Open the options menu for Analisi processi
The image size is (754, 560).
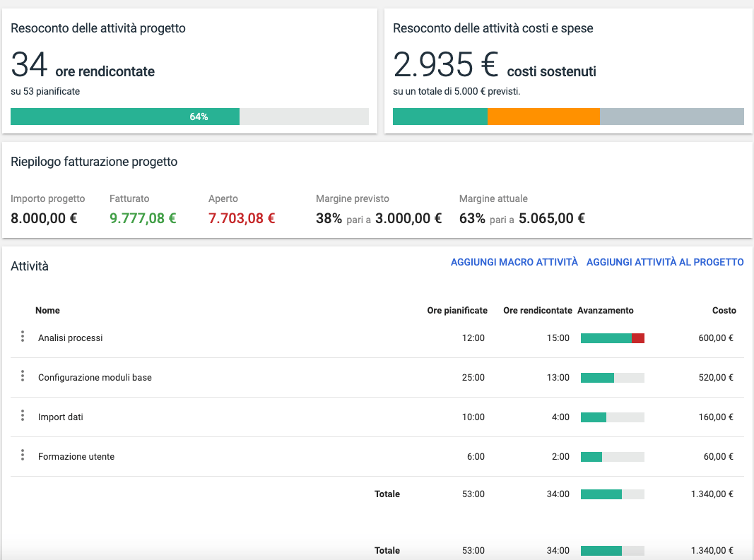coord(23,338)
